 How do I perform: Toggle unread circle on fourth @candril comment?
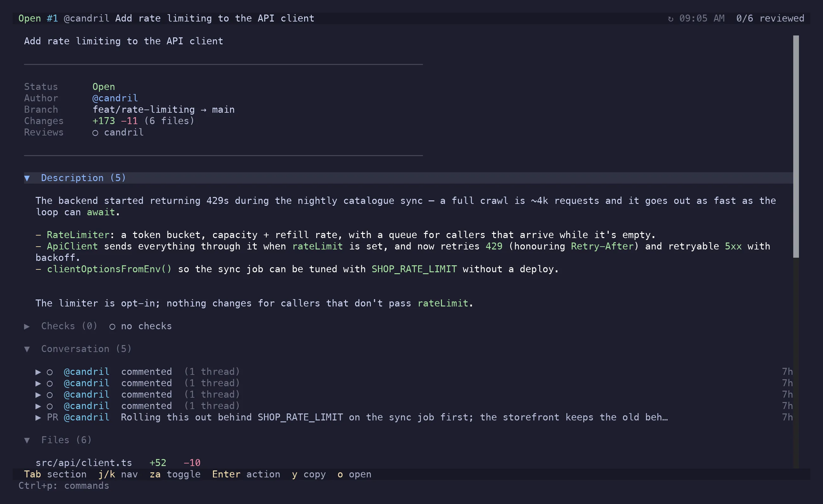click(50, 406)
